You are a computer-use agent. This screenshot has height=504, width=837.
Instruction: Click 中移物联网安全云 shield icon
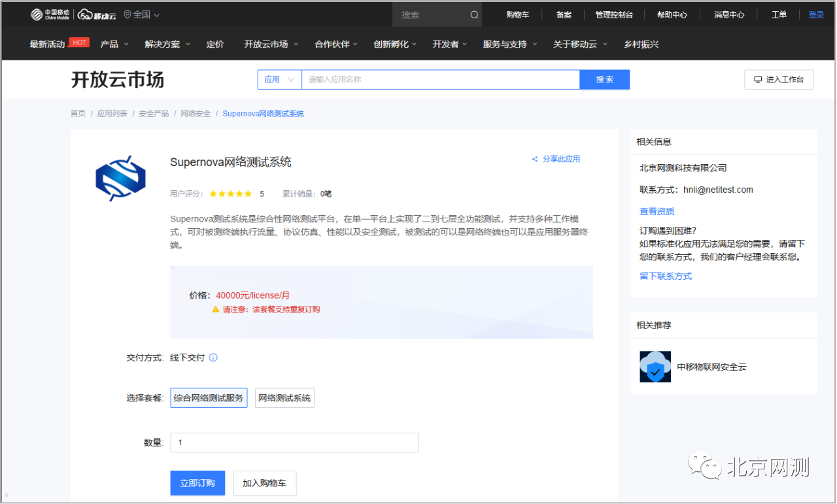[x=655, y=367]
